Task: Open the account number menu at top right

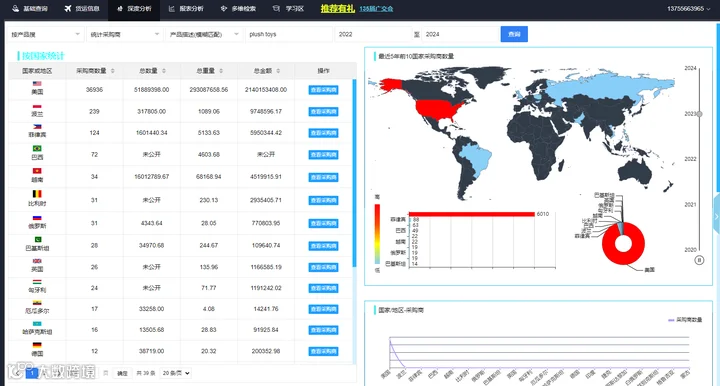Action: [x=688, y=8]
